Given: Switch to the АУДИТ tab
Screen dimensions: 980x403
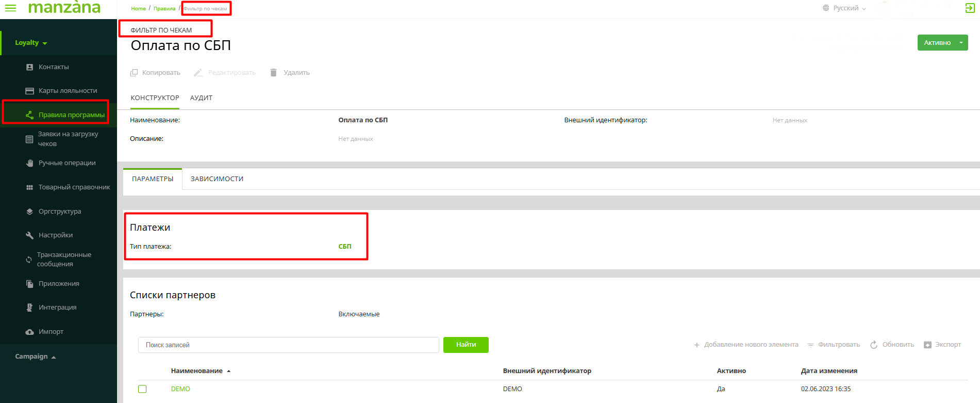Looking at the screenshot, I should (x=201, y=98).
